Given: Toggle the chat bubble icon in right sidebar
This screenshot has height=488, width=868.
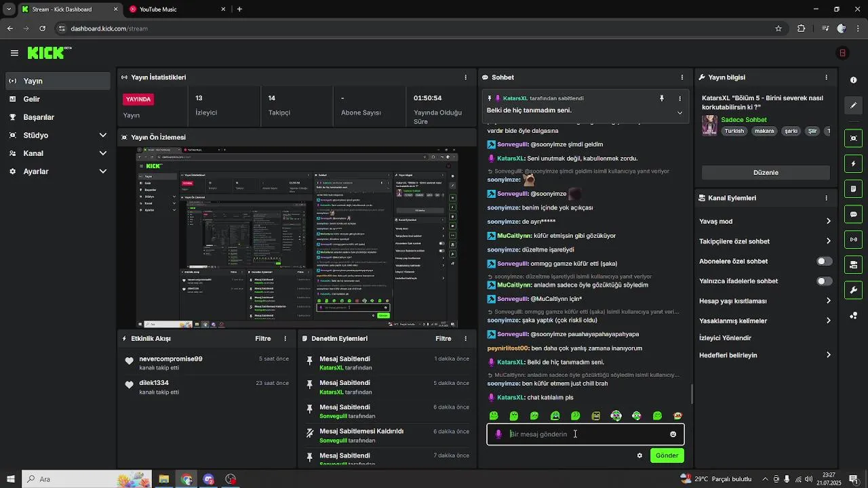Looking at the screenshot, I should pos(853,214).
